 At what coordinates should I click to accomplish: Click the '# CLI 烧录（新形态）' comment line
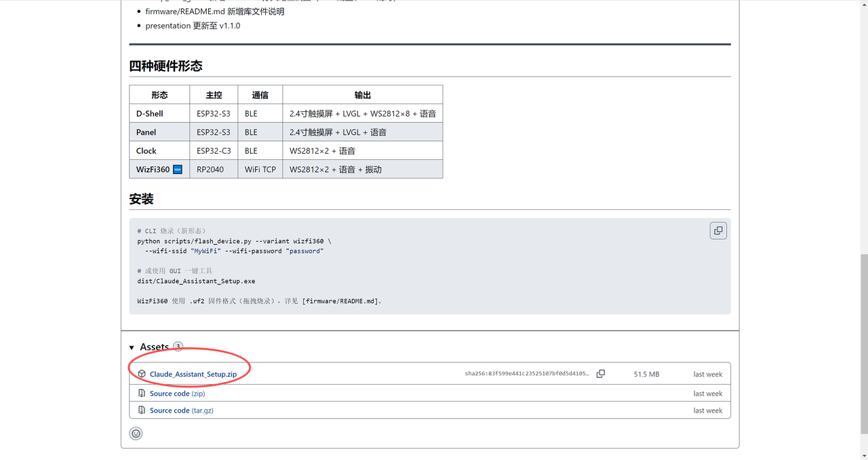coord(172,231)
